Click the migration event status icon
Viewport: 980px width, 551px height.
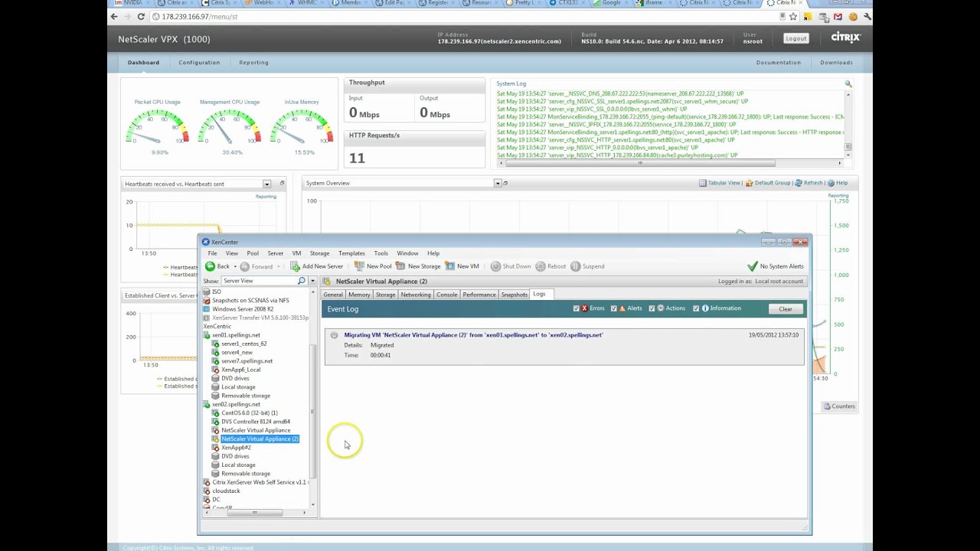click(x=334, y=335)
